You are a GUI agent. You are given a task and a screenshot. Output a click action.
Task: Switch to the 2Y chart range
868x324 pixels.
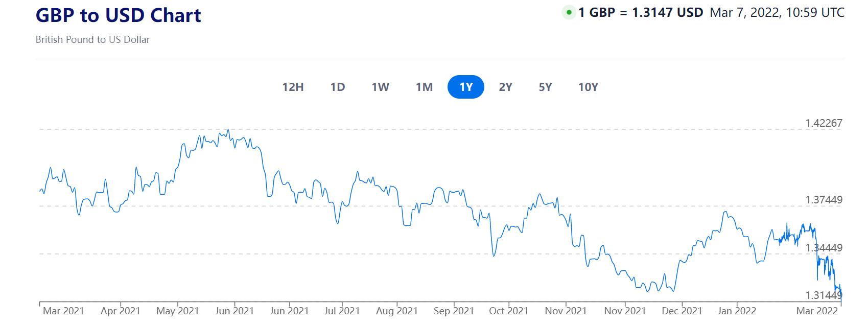(x=505, y=87)
